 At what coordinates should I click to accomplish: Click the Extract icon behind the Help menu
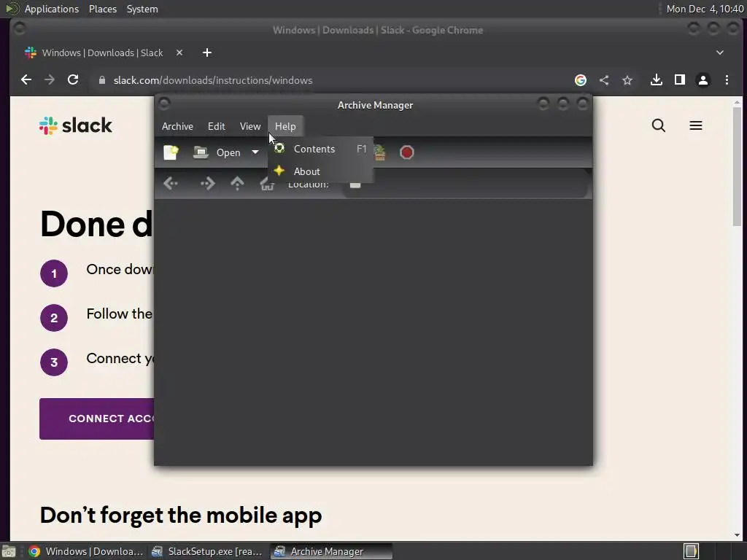(x=379, y=152)
